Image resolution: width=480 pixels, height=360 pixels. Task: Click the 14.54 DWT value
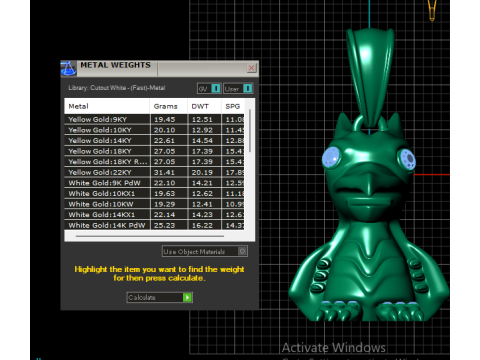(x=202, y=141)
